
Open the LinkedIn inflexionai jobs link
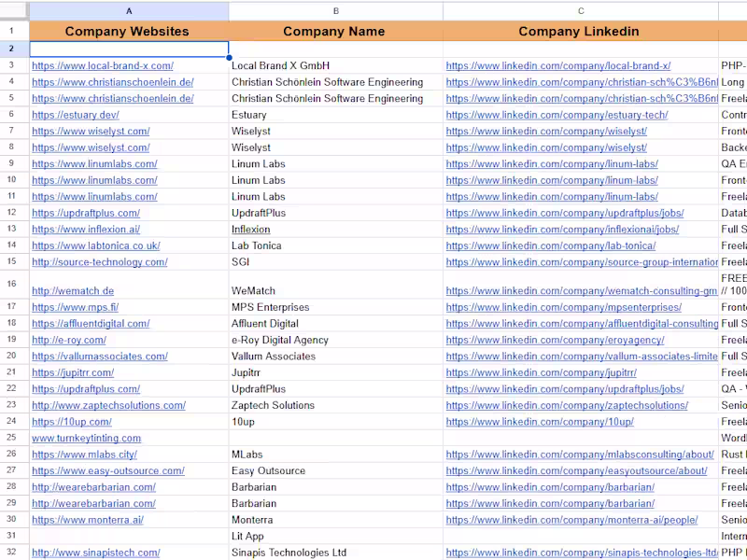(x=562, y=229)
